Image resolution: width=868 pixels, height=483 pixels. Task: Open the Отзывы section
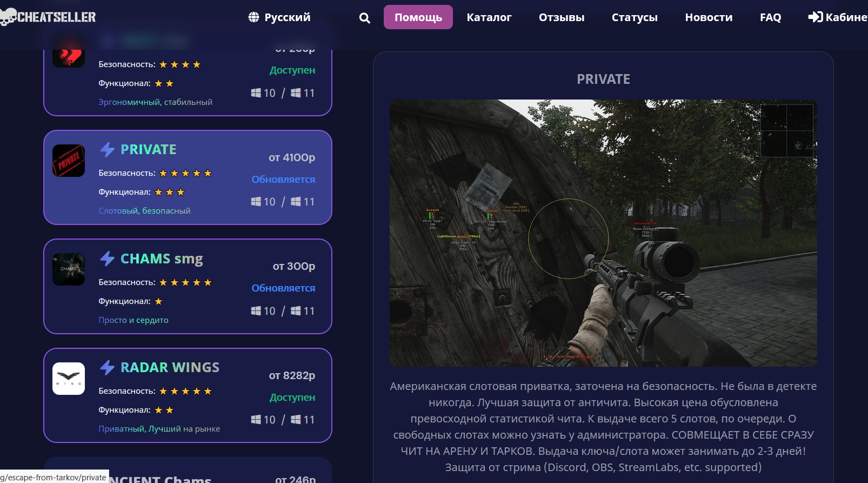(x=562, y=17)
